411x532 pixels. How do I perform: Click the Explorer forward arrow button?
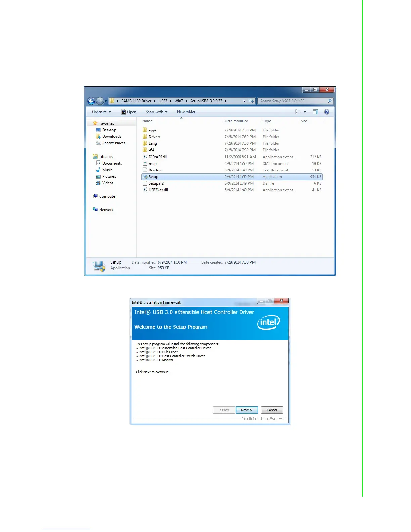tap(100, 101)
